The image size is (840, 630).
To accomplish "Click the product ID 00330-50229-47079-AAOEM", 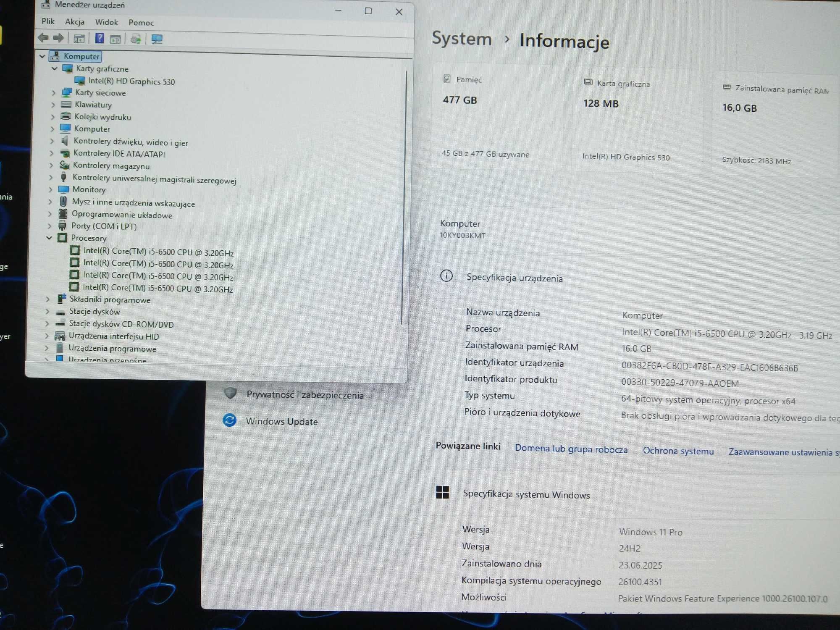I will pos(680,383).
